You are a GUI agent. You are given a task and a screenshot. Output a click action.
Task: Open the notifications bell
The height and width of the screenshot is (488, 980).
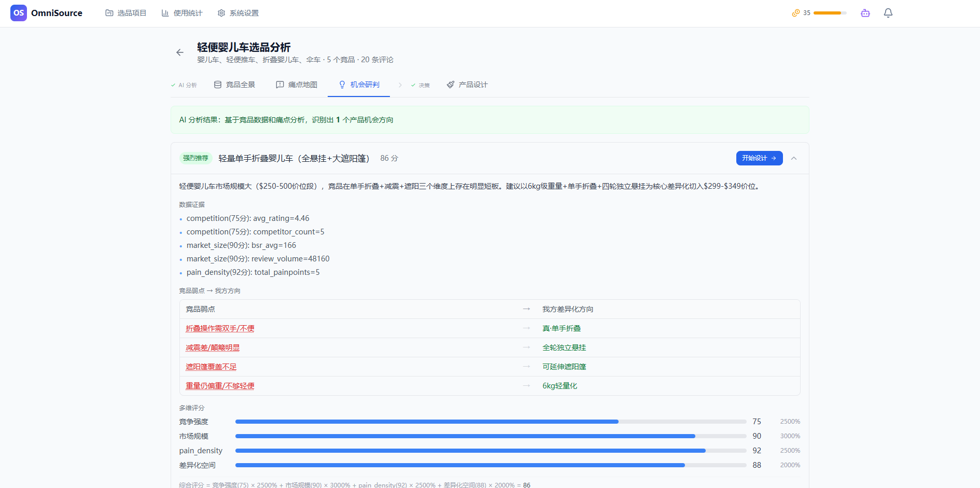[x=888, y=13]
